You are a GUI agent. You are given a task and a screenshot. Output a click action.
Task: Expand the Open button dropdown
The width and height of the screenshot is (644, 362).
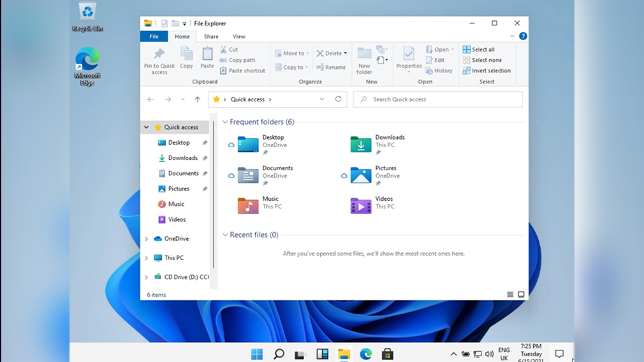(x=453, y=50)
